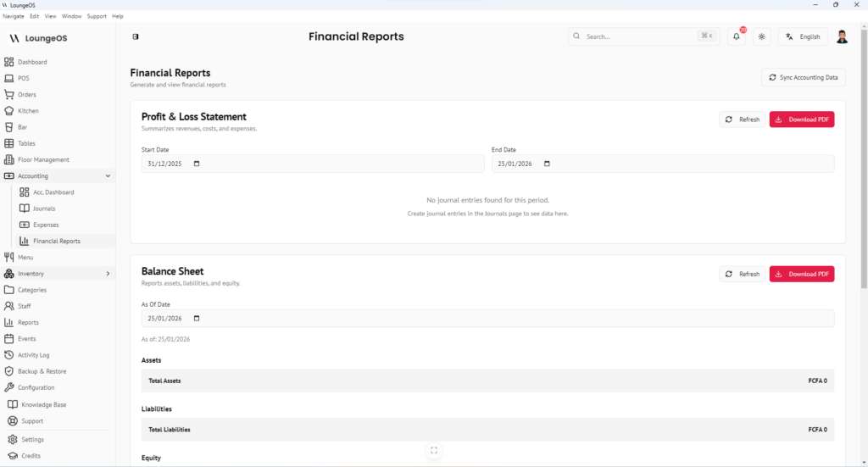The image size is (868, 467).
Task: Go to Floor Management in the sidebar
Action: 43,159
